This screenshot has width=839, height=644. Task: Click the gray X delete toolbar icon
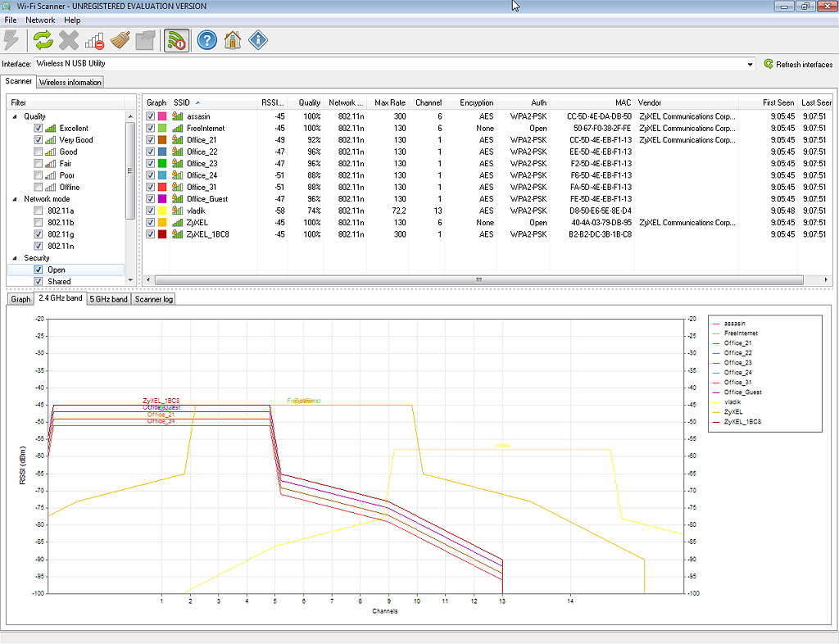(69, 39)
